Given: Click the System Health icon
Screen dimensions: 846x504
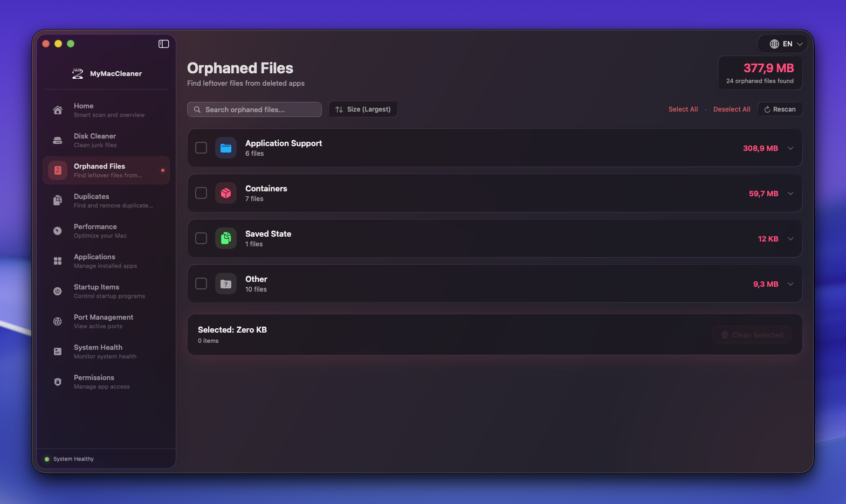Looking at the screenshot, I should [x=58, y=351].
